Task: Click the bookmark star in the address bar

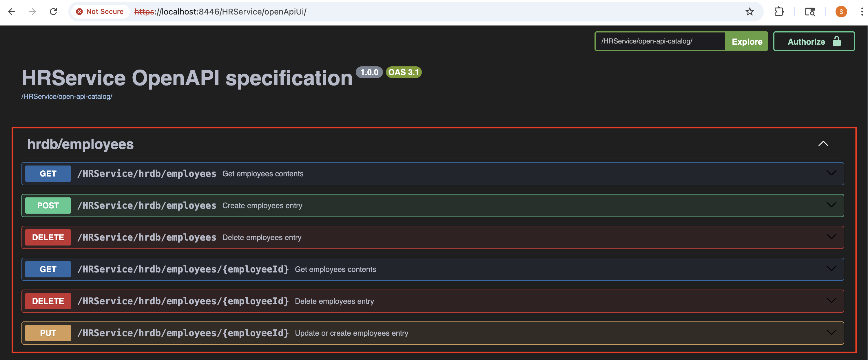Action: pyautogui.click(x=750, y=12)
